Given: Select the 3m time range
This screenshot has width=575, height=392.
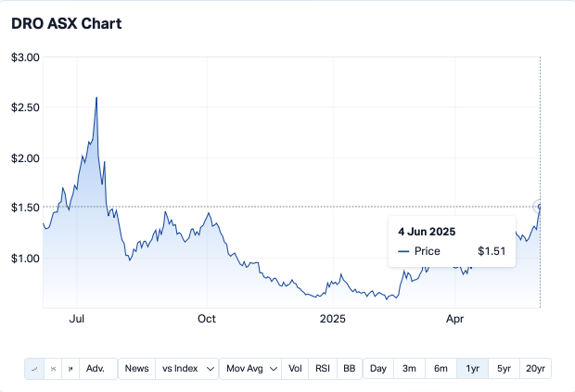Looking at the screenshot, I should coord(409,369).
